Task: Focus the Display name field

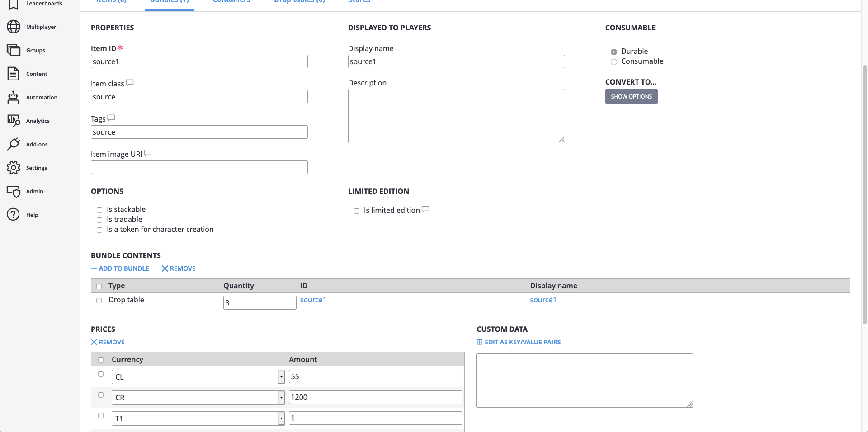Action: pos(457,61)
